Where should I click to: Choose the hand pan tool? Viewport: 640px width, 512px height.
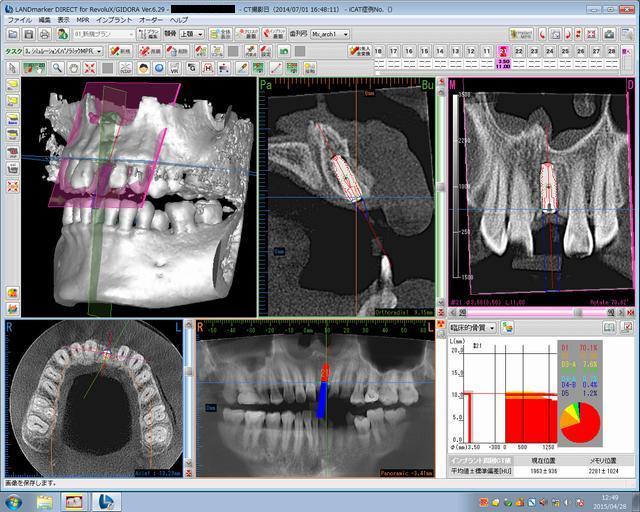[73, 68]
